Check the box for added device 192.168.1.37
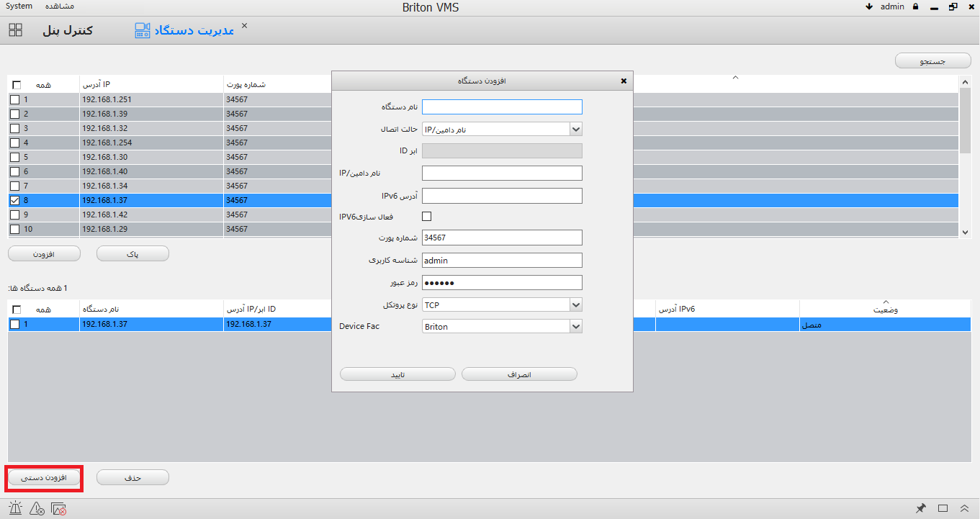 pos(14,325)
